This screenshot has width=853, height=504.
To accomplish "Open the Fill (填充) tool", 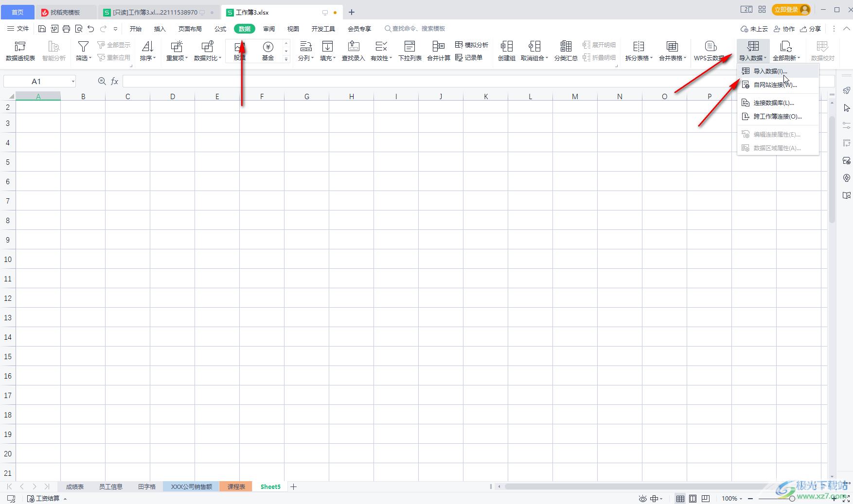I will pyautogui.click(x=328, y=51).
